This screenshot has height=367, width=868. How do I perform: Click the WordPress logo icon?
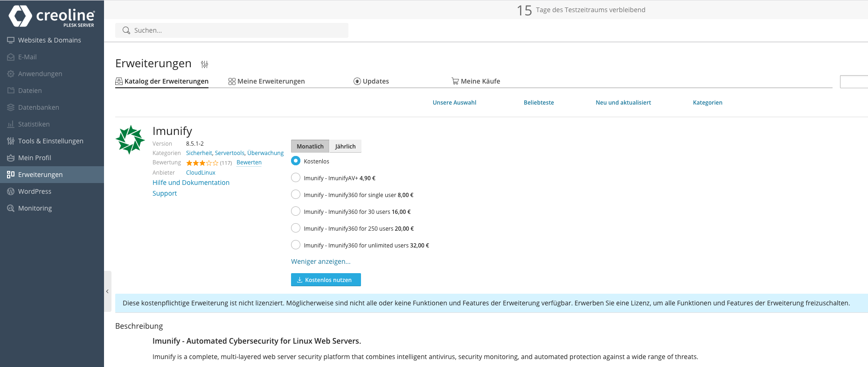tap(11, 191)
